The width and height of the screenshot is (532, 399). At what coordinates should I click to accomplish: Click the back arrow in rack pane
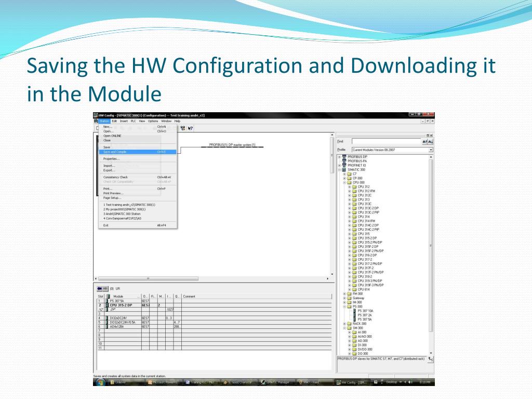[100, 288]
